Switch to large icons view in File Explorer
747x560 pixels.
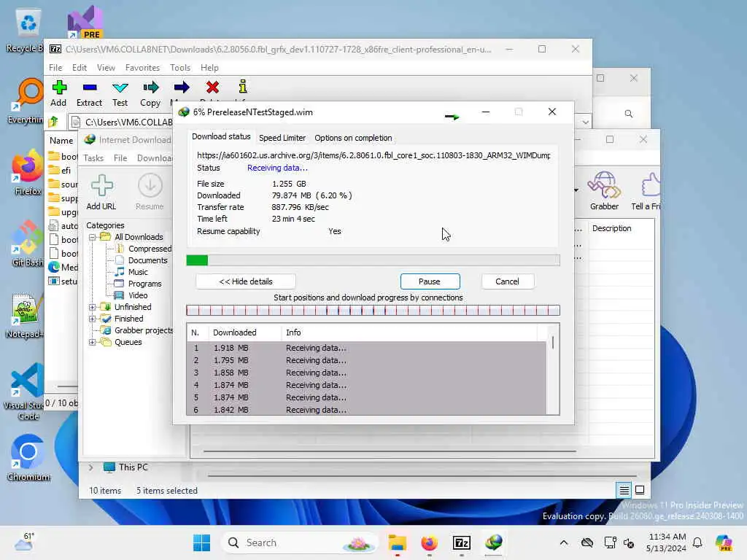tap(640, 490)
